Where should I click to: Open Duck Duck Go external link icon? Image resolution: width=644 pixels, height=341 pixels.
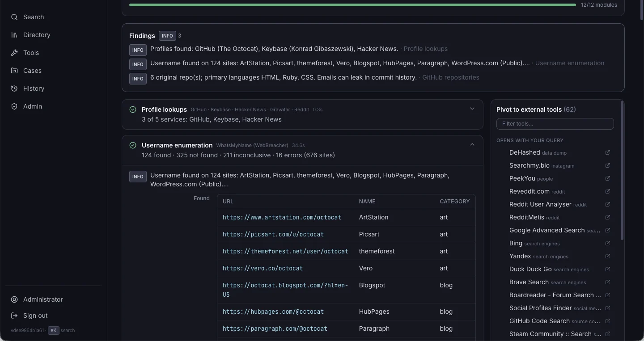click(607, 269)
